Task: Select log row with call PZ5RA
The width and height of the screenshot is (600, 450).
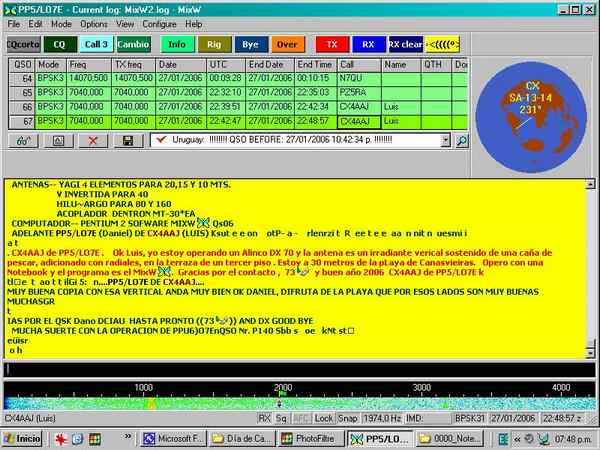Action: pos(238,93)
